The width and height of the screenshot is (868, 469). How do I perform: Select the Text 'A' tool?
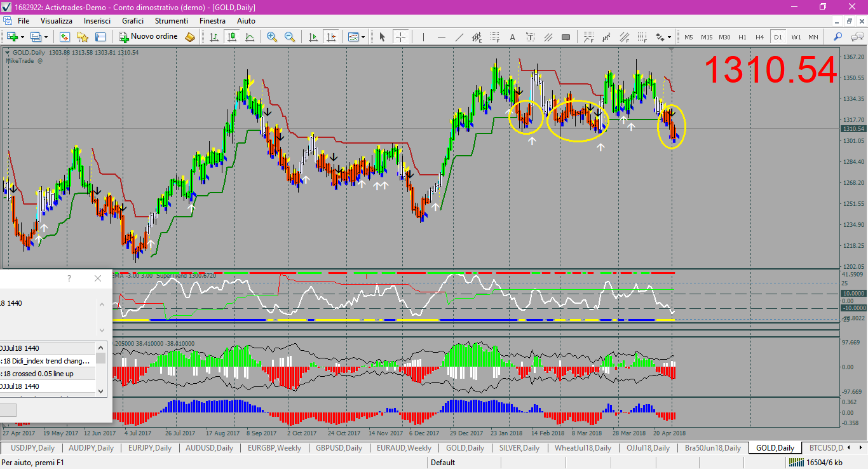click(x=512, y=37)
